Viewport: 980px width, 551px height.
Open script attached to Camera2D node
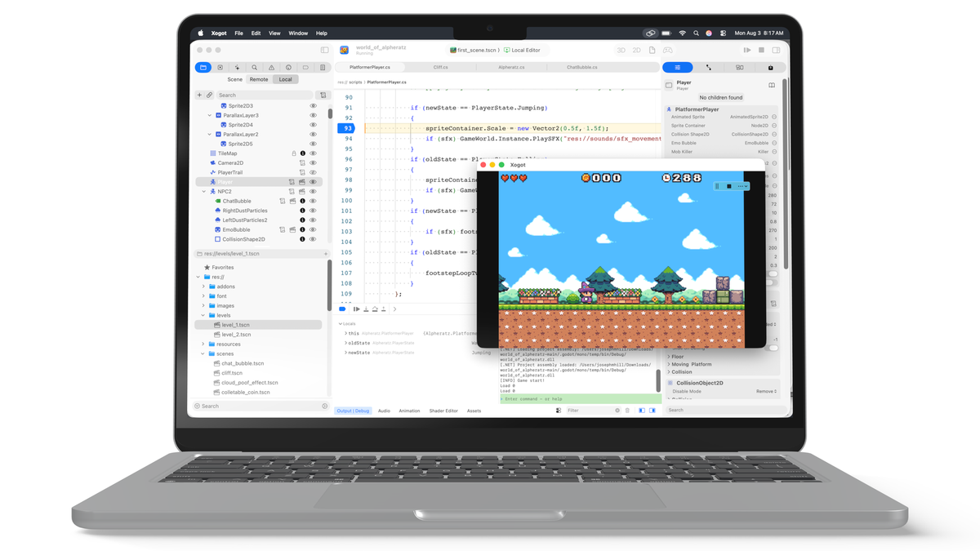point(302,162)
